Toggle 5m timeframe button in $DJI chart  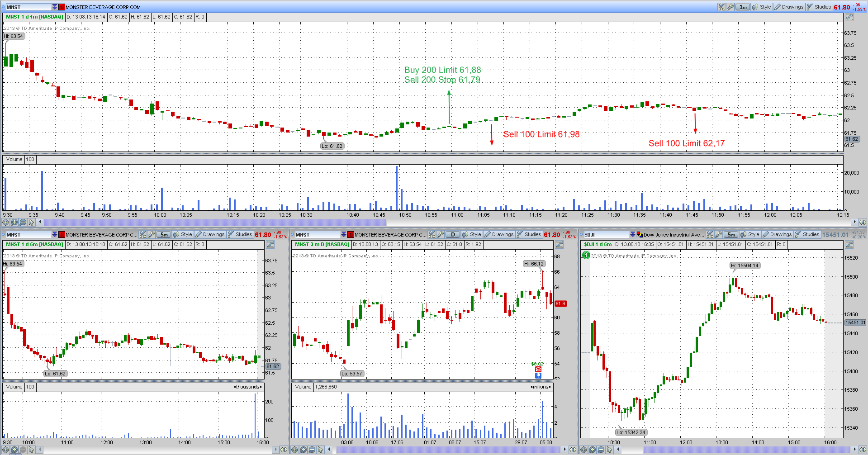731,235
